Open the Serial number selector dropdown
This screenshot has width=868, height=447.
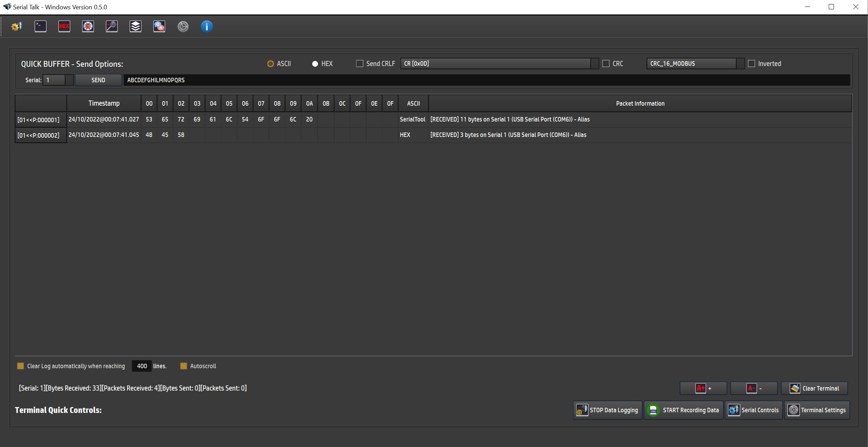pyautogui.click(x=69, y=80)
